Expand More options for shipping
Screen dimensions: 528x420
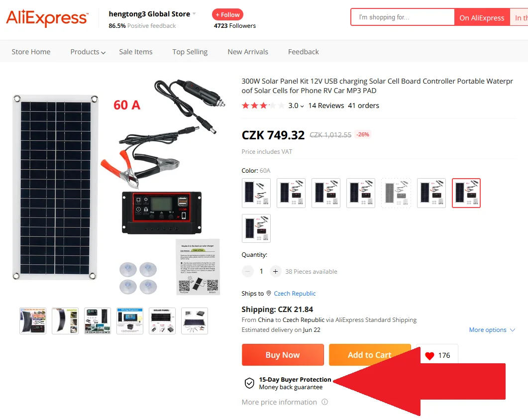492,330
